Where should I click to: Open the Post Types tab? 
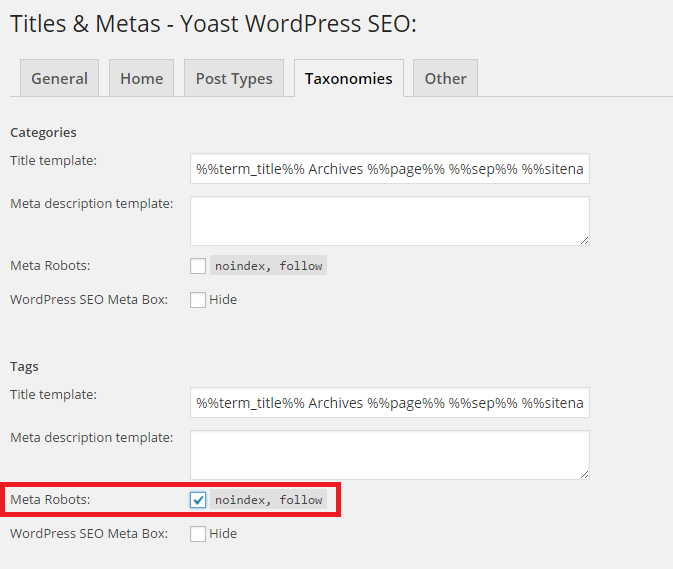tap(234, 78)
